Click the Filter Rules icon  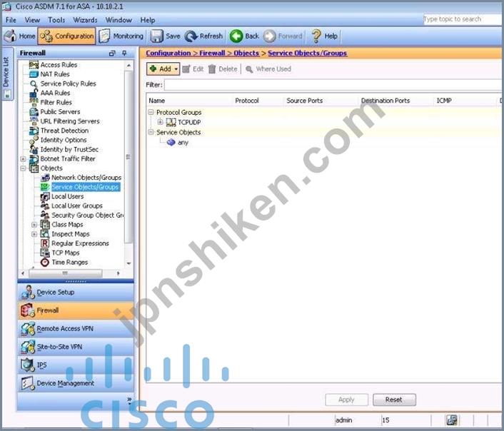[34, 103]
